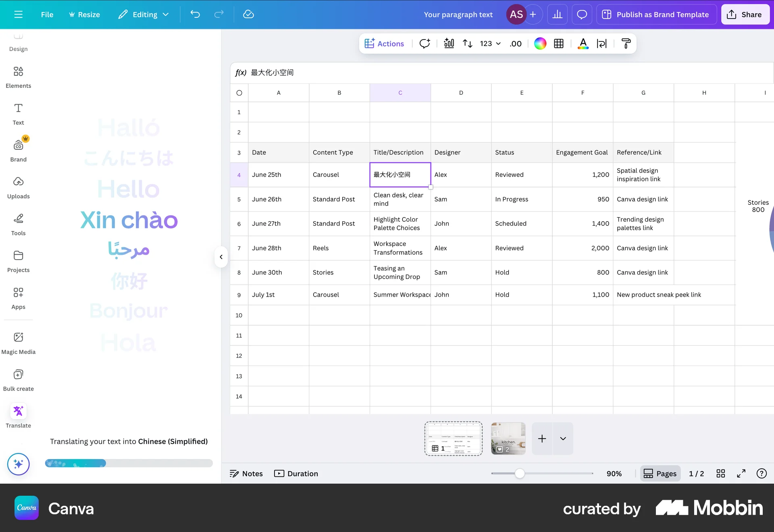Select the kitchen page 2 thumbnail
Image resolution: width=774 pixels, height=532 pixels.
[x=508, y=438]
